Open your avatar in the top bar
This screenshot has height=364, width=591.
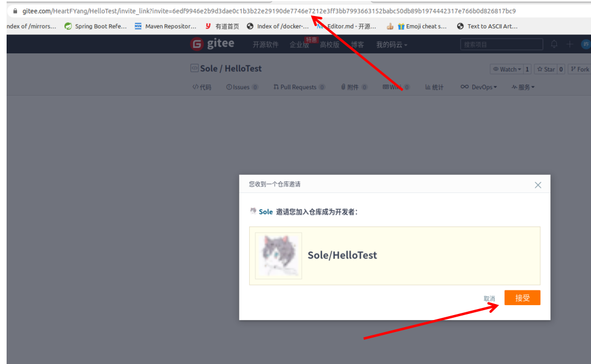coord(585,44)
